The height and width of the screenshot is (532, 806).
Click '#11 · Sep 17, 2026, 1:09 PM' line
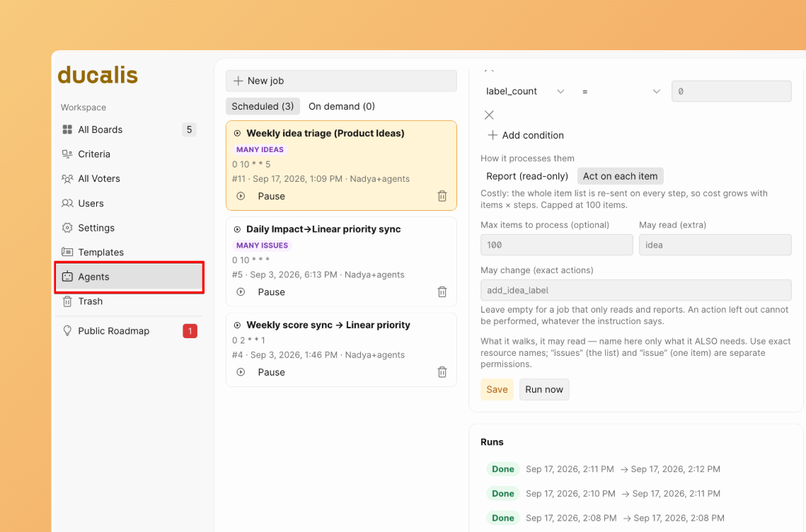321,179
